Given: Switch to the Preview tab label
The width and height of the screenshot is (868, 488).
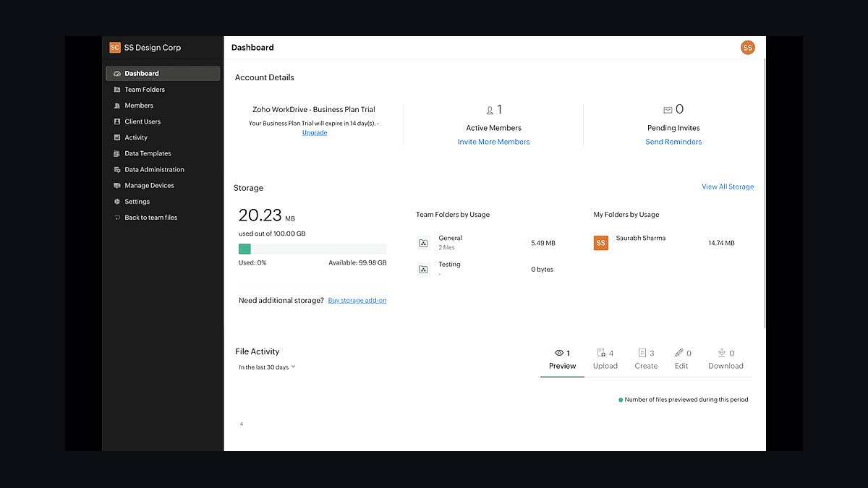Looking at the screenshot, I should click(x=563, y=366).
